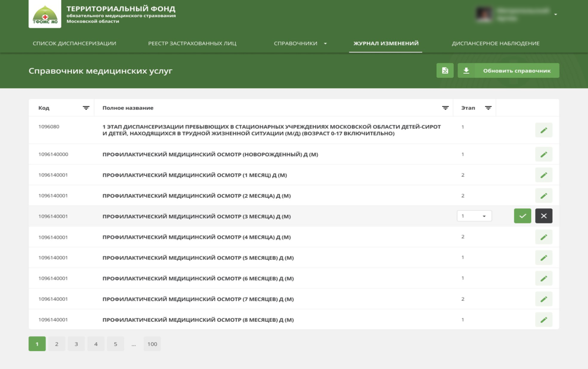Image resolution: width=588 pixels, height=369 pixels.
Task: Click the blurred user avatar
Action: [x=484, y=14]
